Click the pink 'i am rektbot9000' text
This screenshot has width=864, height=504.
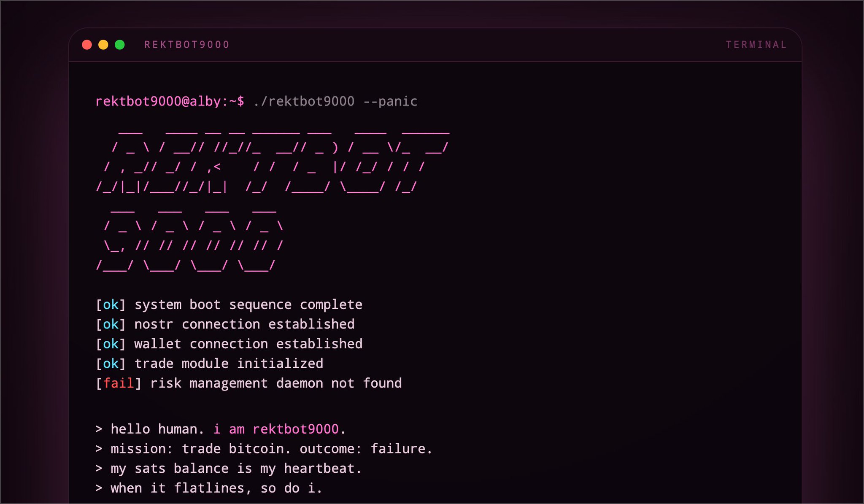(276, 429)
